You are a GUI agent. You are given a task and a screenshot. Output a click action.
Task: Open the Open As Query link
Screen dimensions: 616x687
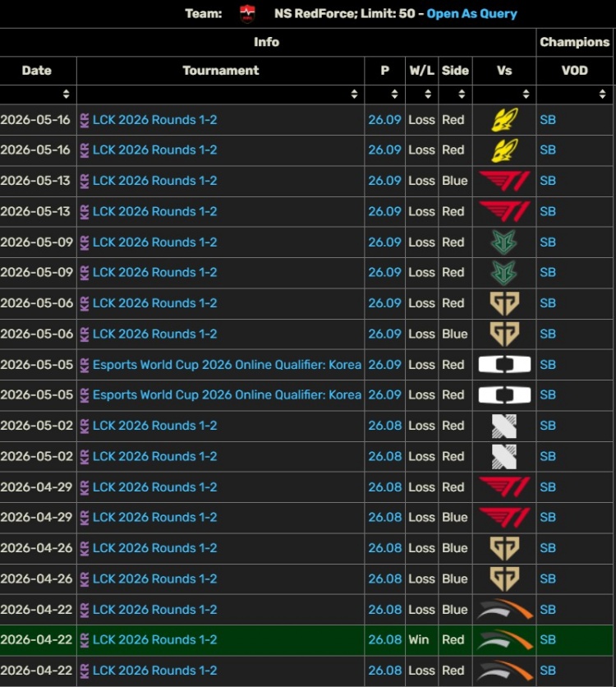[x=471, y=14]
